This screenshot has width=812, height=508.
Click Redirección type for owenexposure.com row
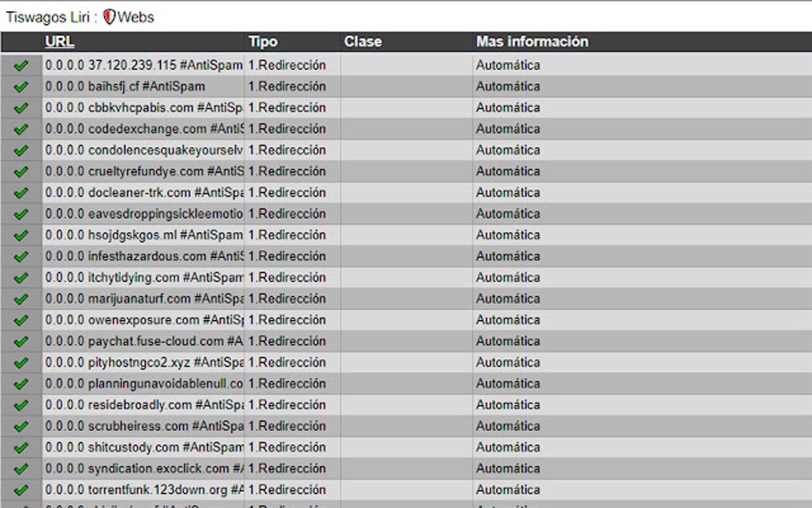coord(287,320)
